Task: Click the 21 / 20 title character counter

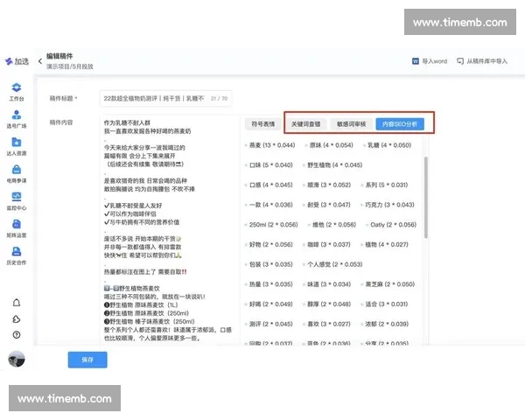Action: [x=219, y=99]
